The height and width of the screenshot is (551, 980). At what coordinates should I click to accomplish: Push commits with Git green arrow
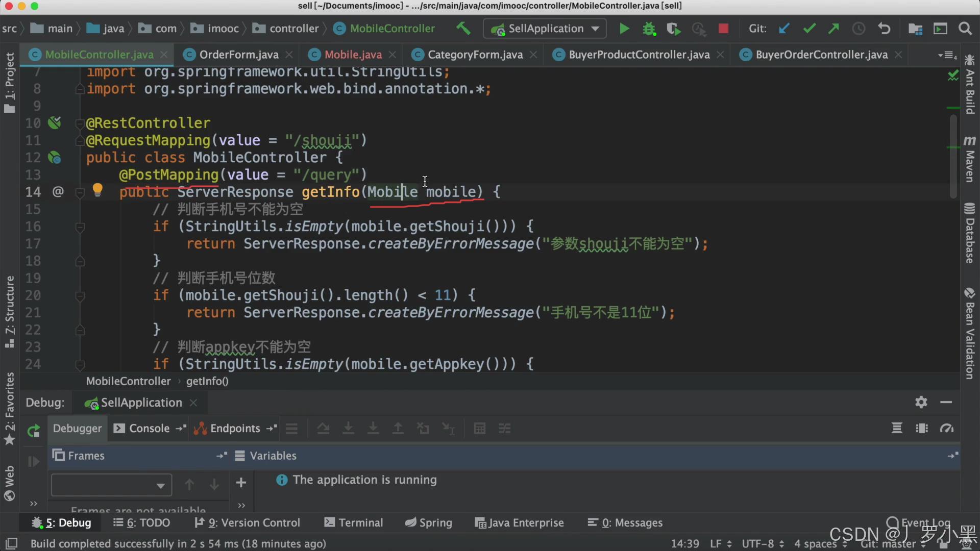click(834, 29)
